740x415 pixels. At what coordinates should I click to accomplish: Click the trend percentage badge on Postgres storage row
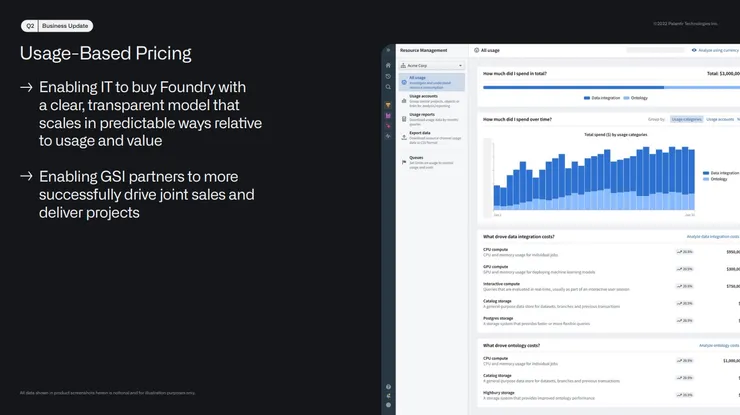coord(684,321)
